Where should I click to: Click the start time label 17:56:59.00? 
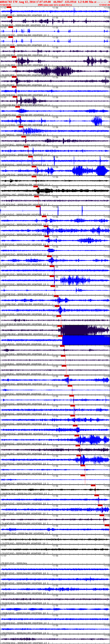click(5, 5)
